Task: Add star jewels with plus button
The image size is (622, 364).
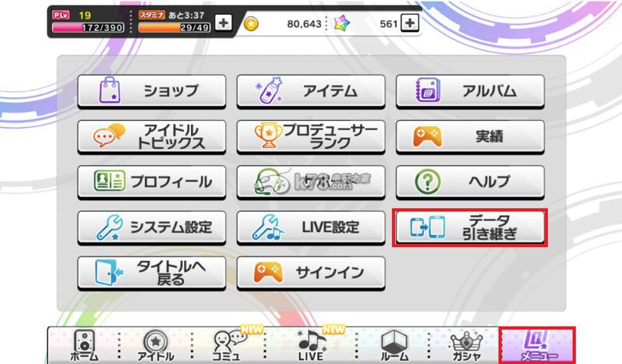Action: [410, 23]
